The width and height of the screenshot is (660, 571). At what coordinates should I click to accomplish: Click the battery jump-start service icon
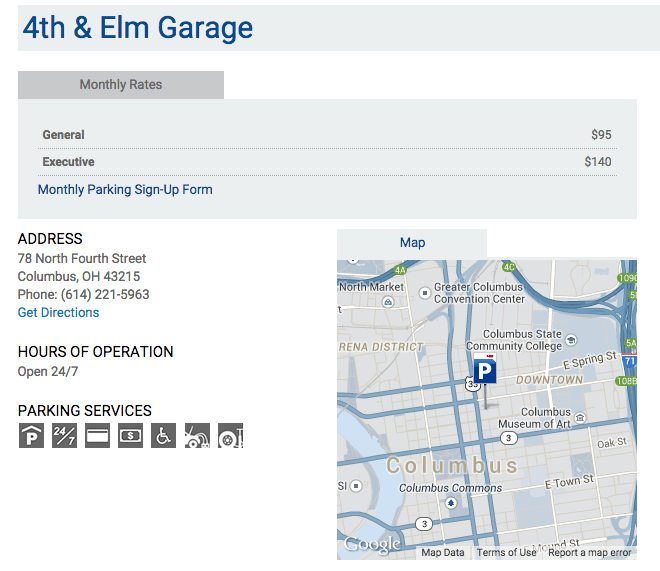click(x=197, y=436)
